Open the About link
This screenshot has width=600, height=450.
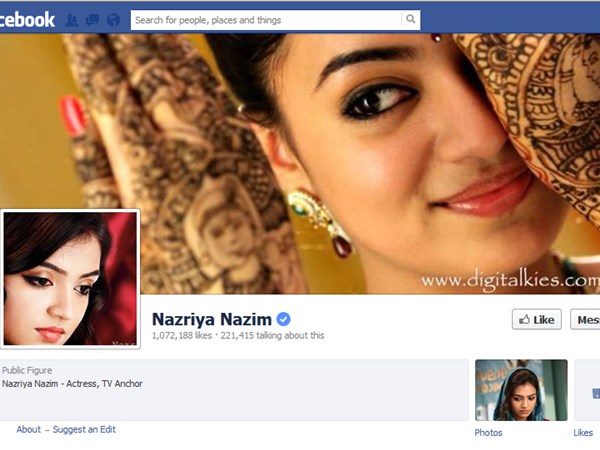pos(29,429)
